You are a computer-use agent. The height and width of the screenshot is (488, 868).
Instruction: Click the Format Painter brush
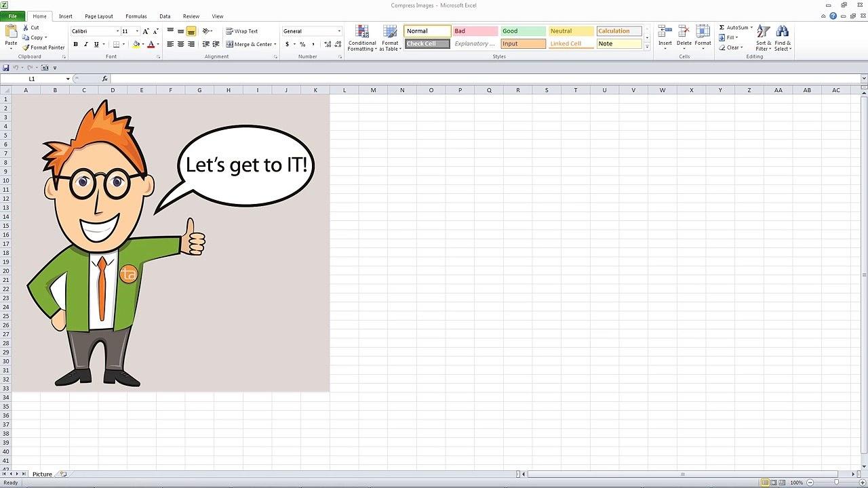click(26, 47)
